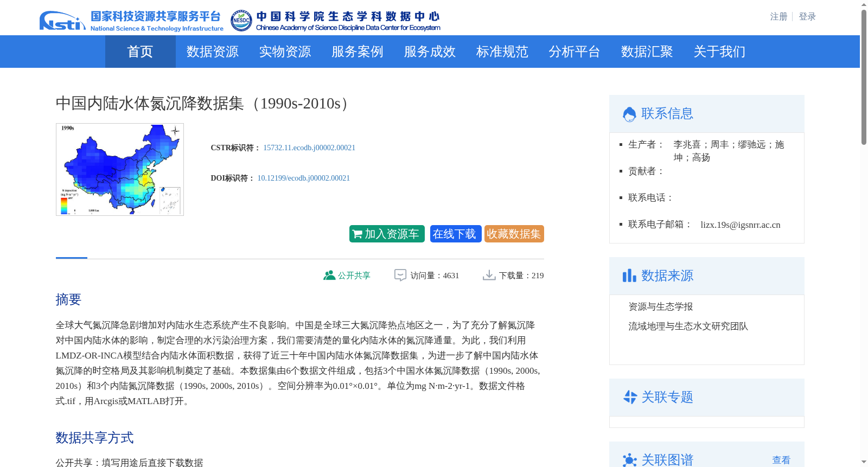868x467 pixels.
Task: Open the 数据资源 menu
Action: [x=212, y=52]
